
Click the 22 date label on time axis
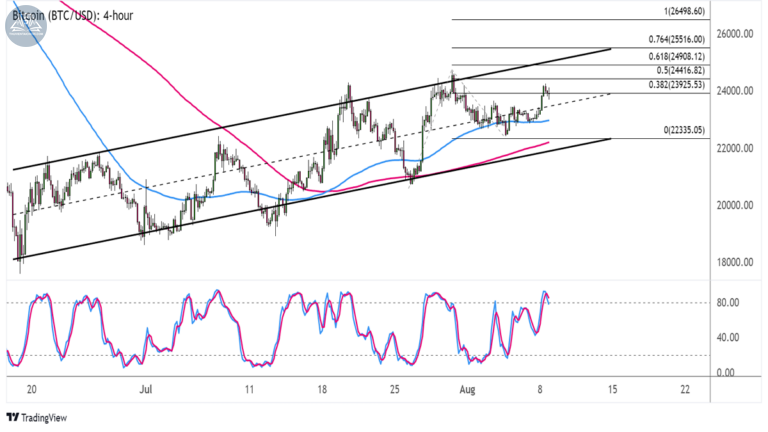pyautogui.click(x=685, y=389)
